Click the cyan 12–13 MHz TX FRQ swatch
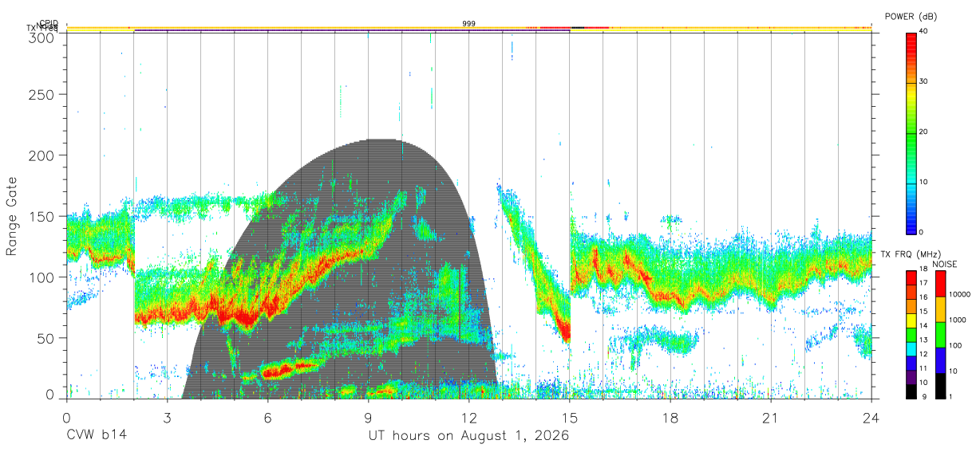 click(911, 348)
